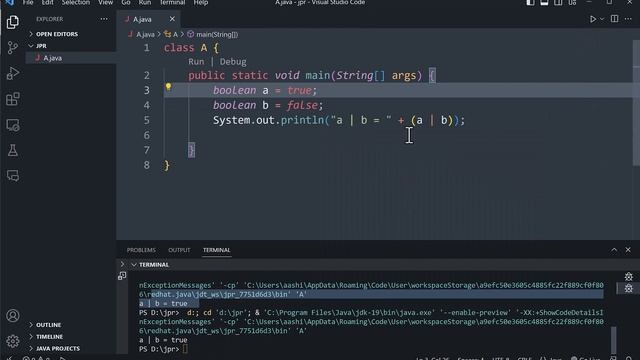The height and width of the screenshot is (360, 640).
Task: Open Customize Layout icon in title bar
Action: point(572,2)
